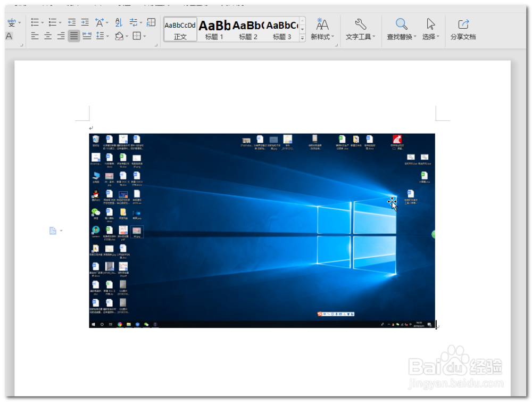Viewport: 532px width, 402px height.
Task: Open the 文字工具 text tools menu
Action: (360, 29)
